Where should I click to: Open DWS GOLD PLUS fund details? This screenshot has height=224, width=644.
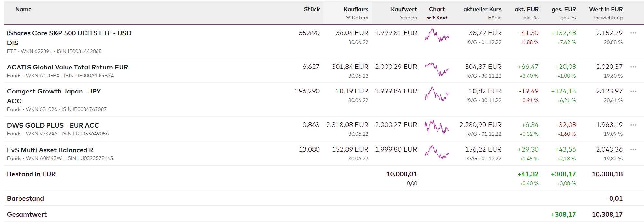[x=53, y=125]
